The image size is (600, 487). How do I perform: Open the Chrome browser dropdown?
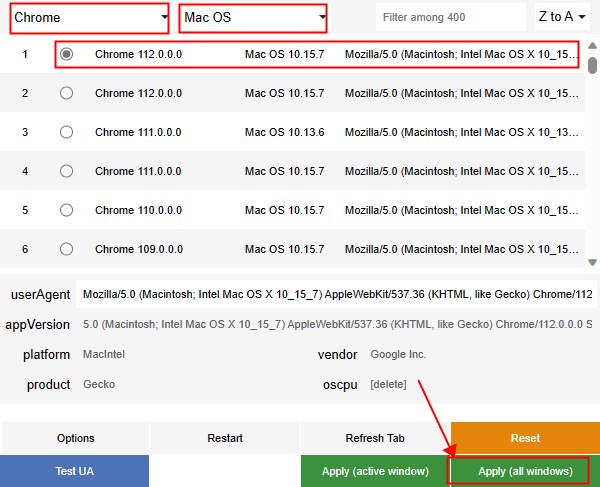coord(90,17)
